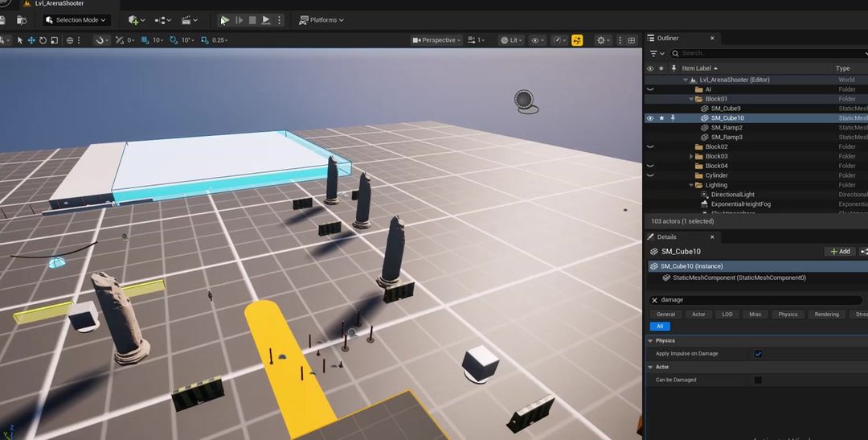Image resolution: width=868 pixels, height=440 pixels.
Task: Select the Physics filter button
Action: click(x=788, y=315)
